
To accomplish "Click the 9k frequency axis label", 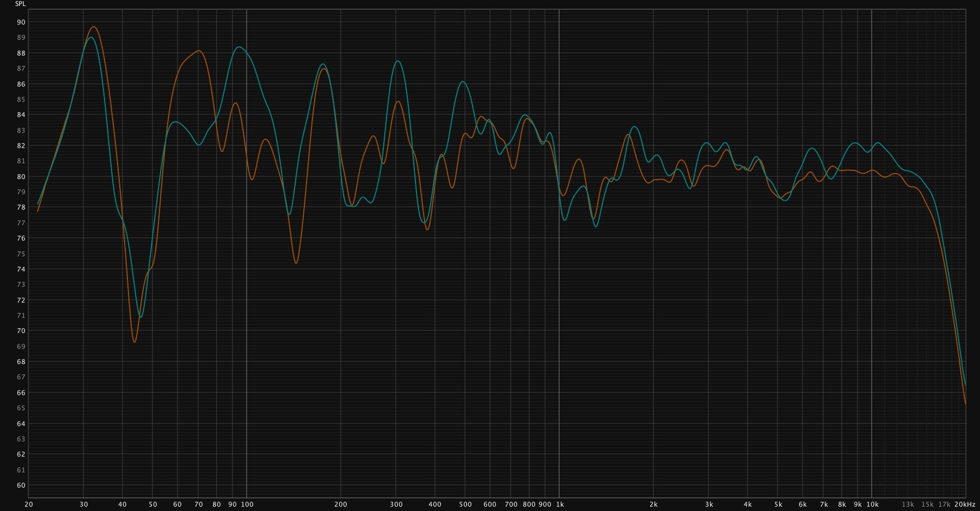I will pos(858,504).
